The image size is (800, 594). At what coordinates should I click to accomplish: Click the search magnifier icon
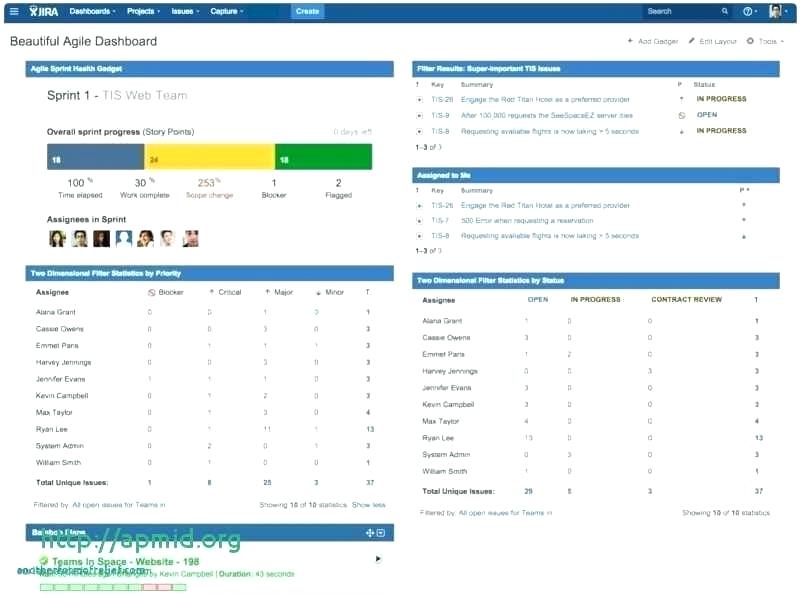(724, 11)
